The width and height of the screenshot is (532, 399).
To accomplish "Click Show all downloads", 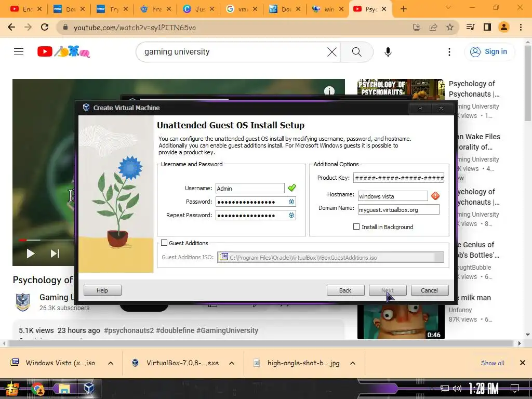I will pyautogui.click(x=493, y=363).
